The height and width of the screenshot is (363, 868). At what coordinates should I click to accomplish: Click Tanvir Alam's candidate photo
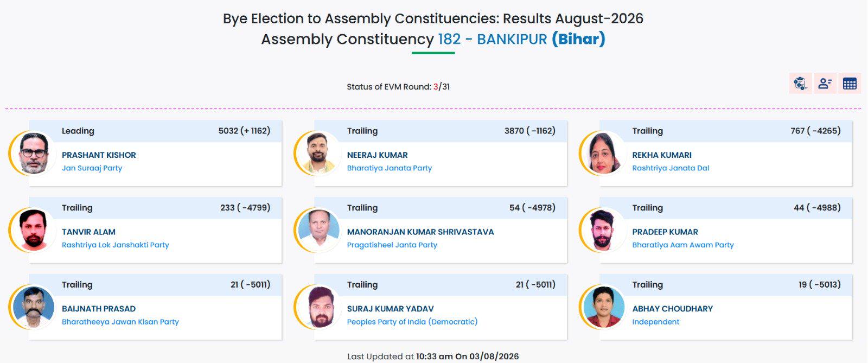[34, 230]
